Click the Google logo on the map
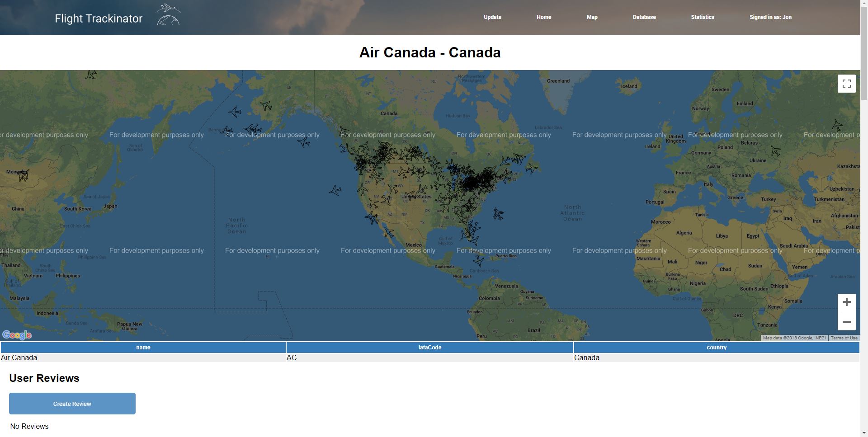Viewport: 868px width, 437px height. (17, 335)
